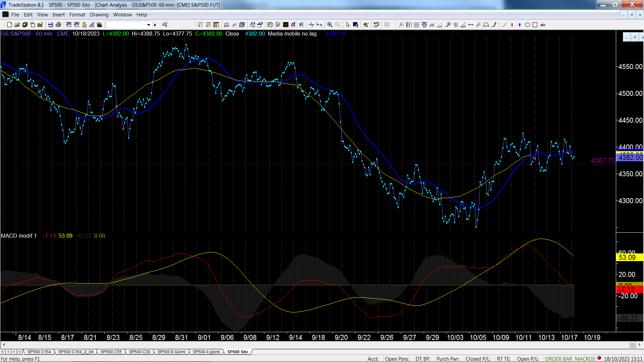
Task: Click horizontal scrollbar left arrow
Action: (3, 345)
